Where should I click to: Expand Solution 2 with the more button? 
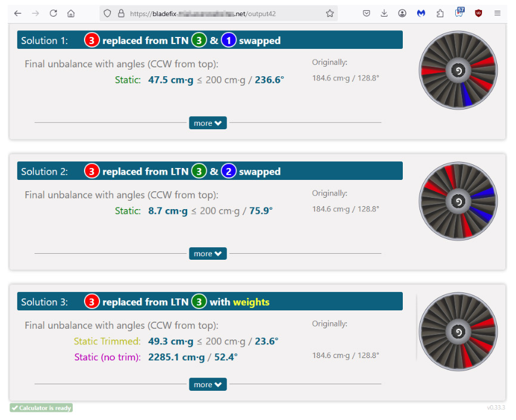(208, 254)
